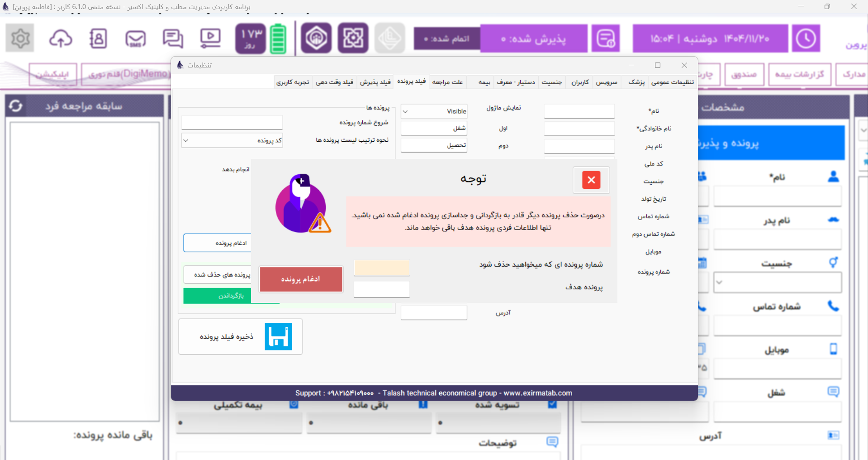
Task: Click the clock icon beside the date
Action: tap(806, 38)
